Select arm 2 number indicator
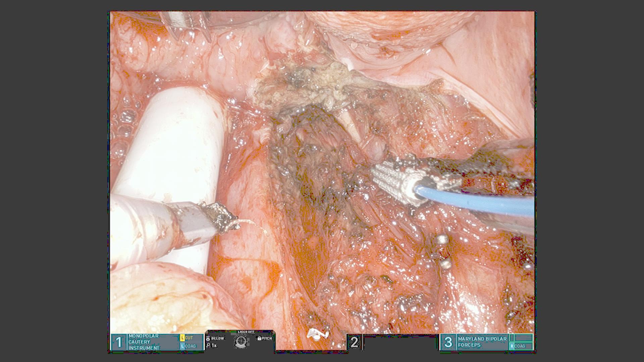 tap(354, 342)
